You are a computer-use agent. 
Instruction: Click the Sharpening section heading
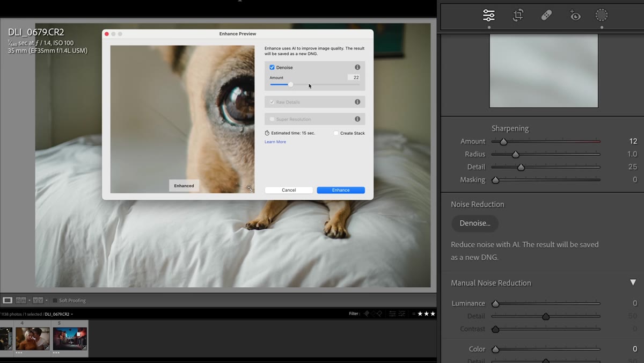click(x=510, y=128)
